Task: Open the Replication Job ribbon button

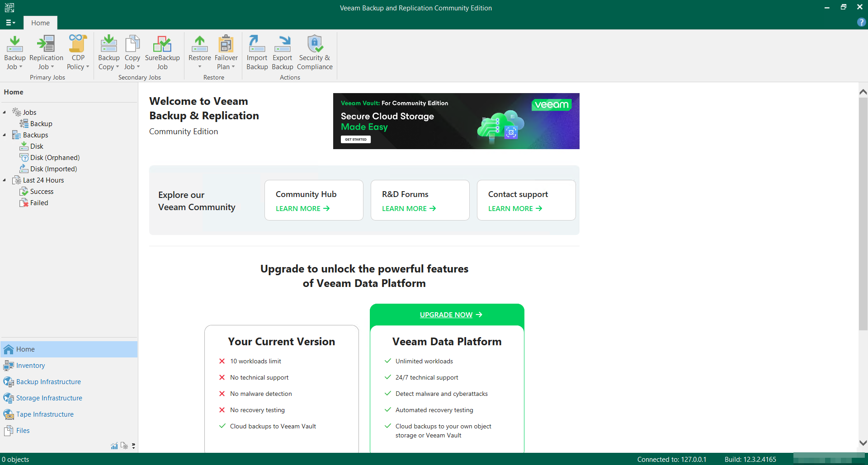Action: tap(46, 53)
